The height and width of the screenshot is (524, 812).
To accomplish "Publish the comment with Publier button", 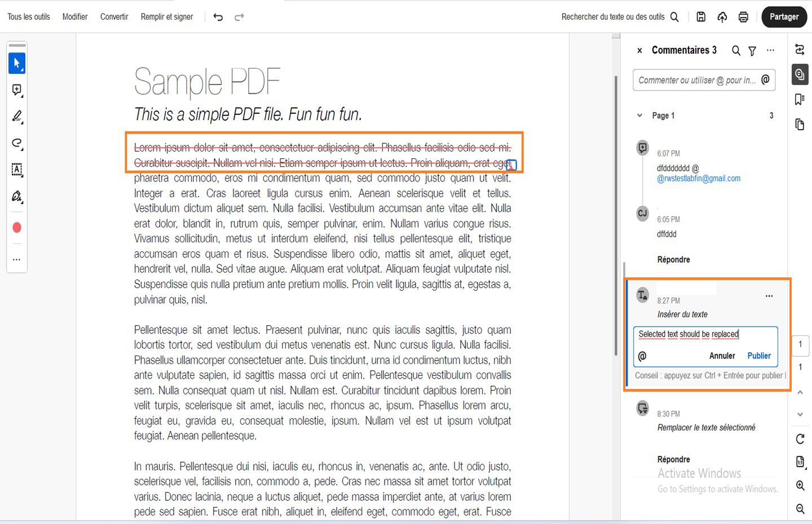I will coord(759,356).
